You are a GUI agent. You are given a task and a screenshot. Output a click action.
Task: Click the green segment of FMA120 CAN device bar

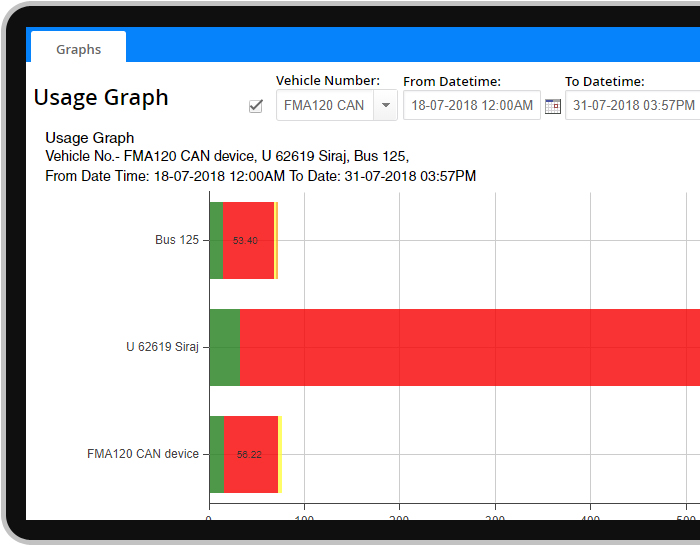216,454
